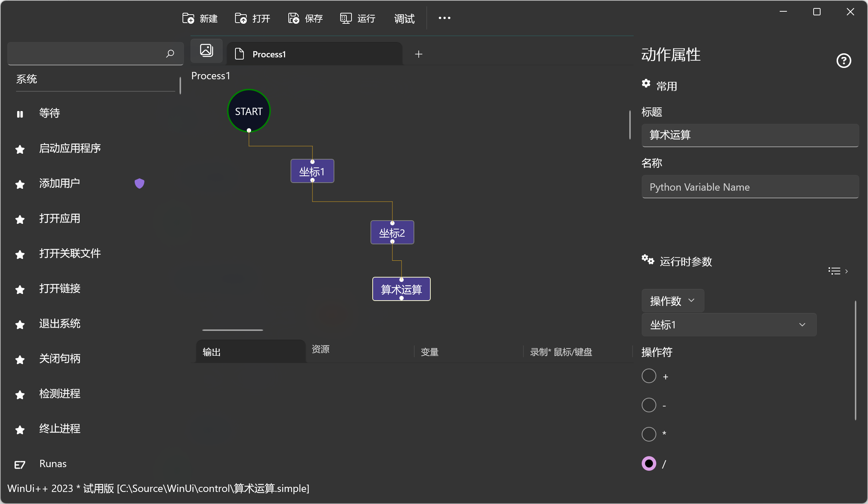Open the 坐标1 operand combo box
The image size is (868, 504).
point(729,325)
